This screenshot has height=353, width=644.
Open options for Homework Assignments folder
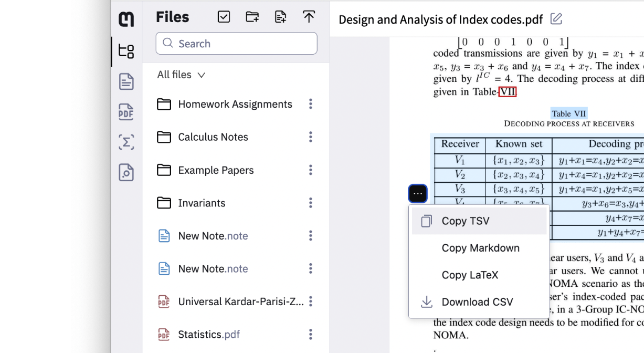coord(310,104)
